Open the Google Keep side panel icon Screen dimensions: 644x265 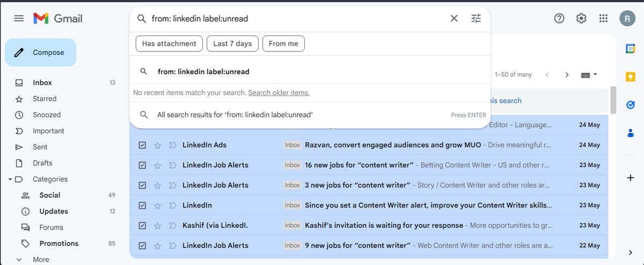[x=631, y=77]
